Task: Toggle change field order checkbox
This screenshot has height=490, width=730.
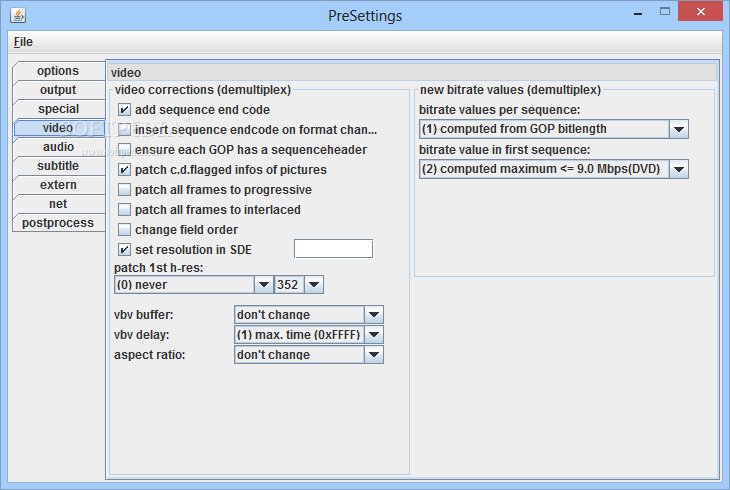Action: 124,230
